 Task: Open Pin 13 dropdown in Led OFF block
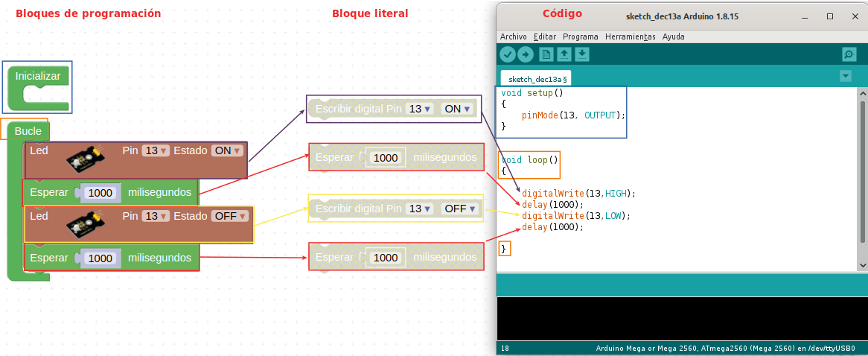(x=156, y=216)
